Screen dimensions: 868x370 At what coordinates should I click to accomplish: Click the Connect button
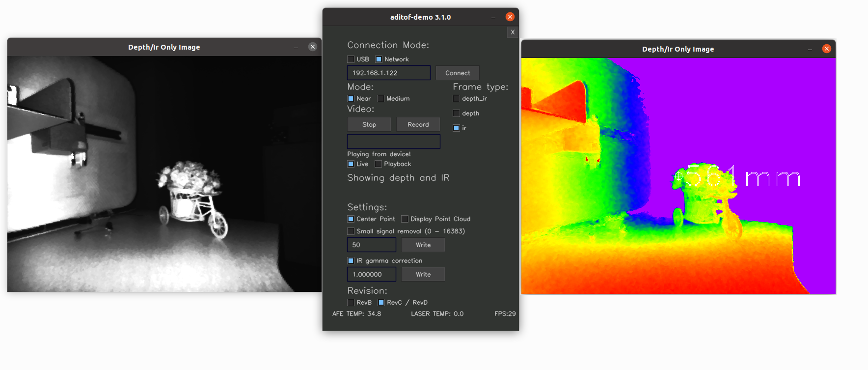pyautogui.click(x=458, y=73)
